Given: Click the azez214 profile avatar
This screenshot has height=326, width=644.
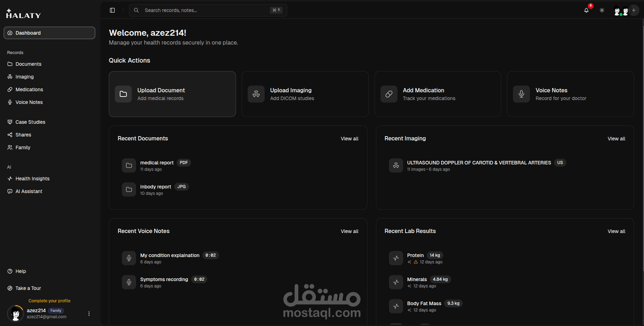Looking at the screenshot, I should (x=16, y=313).
